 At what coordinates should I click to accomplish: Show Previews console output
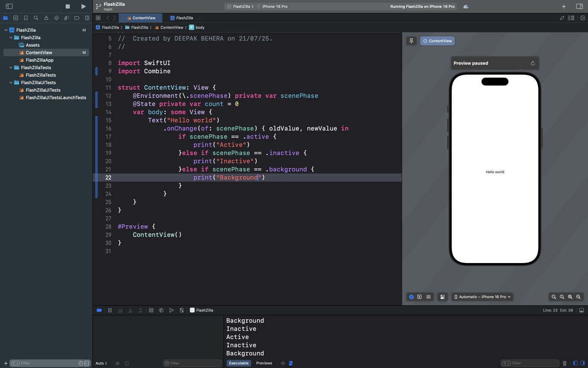264,363
